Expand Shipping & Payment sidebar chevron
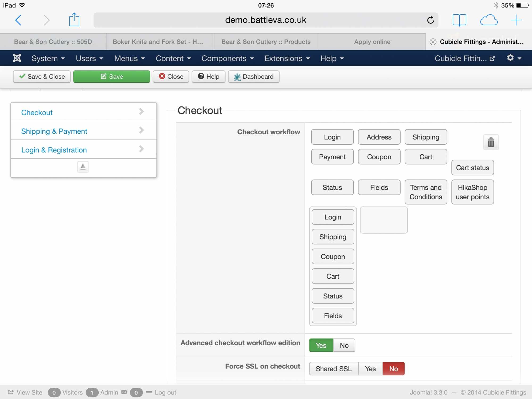 coord(141,130)
